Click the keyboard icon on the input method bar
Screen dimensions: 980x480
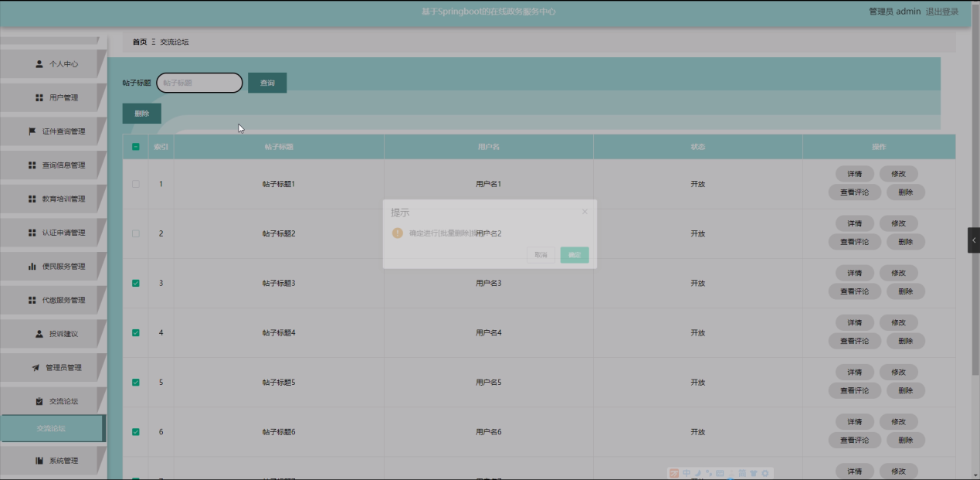pyautogui.click(x=720, y=472)
